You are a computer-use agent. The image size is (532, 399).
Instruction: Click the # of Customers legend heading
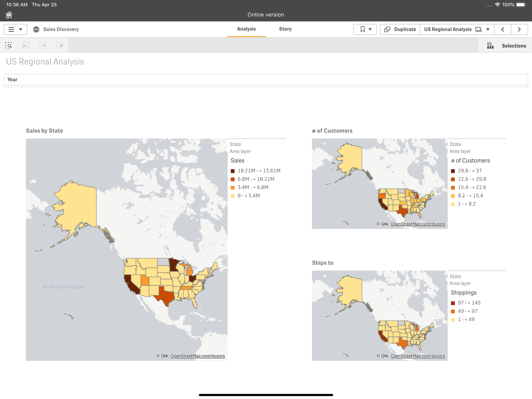470,161
